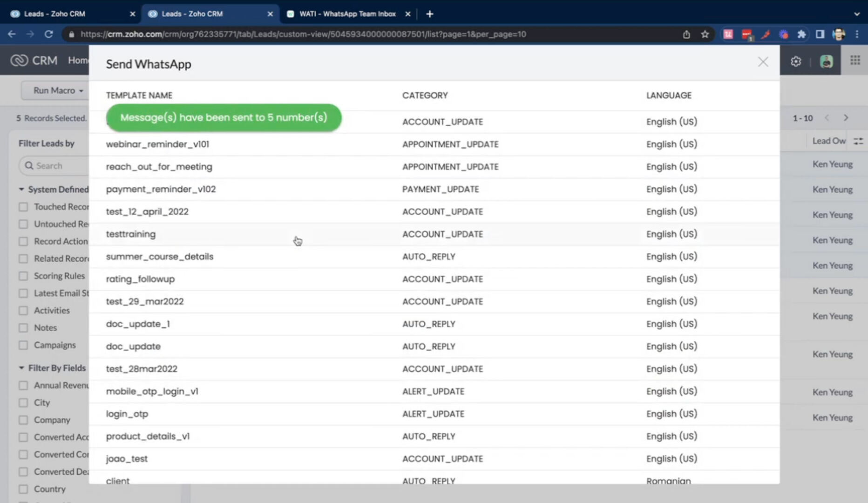
Task: Open the browser profile avatar
Action: [x=839, y=34]
